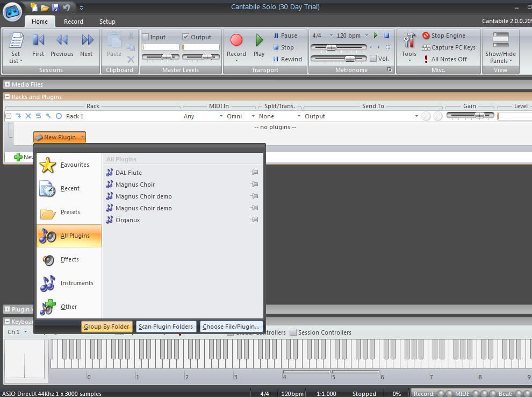The image size is (532, 397).
Task: Stop the metronome with blue square
Action: [x=386, y=36]
